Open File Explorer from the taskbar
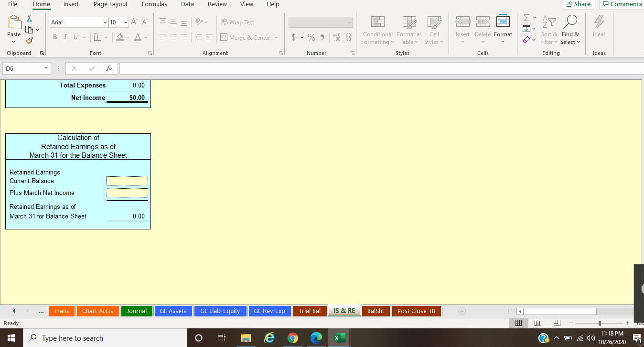This screenshot has height=347, width=644. tap(246, 338)
